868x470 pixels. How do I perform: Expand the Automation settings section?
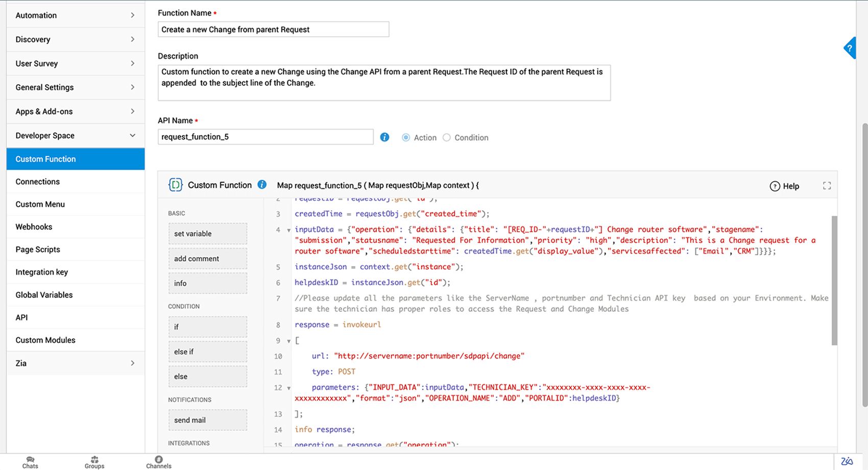click(76, 15)
